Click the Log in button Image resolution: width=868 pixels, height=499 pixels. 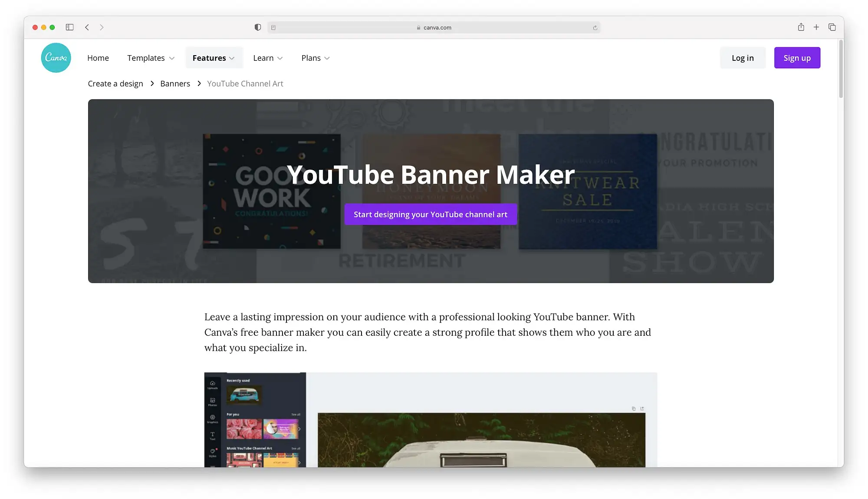pyautogui.click(x=743, y=57)
